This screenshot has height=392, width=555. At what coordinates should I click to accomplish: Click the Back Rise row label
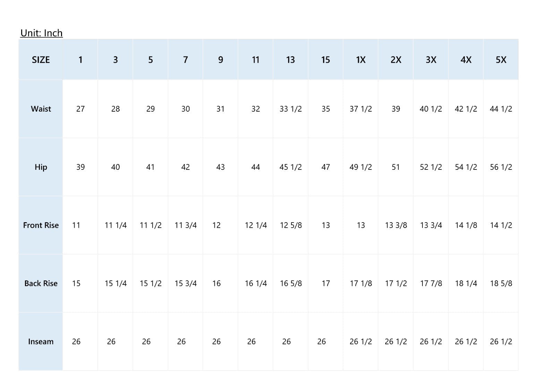(x=41, y=284)
